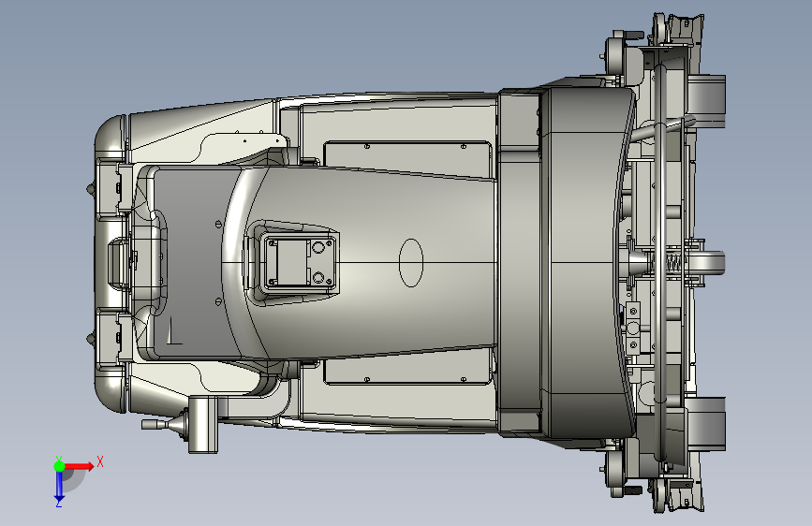Select the oval outline on the hood

(x=411, y=262)
